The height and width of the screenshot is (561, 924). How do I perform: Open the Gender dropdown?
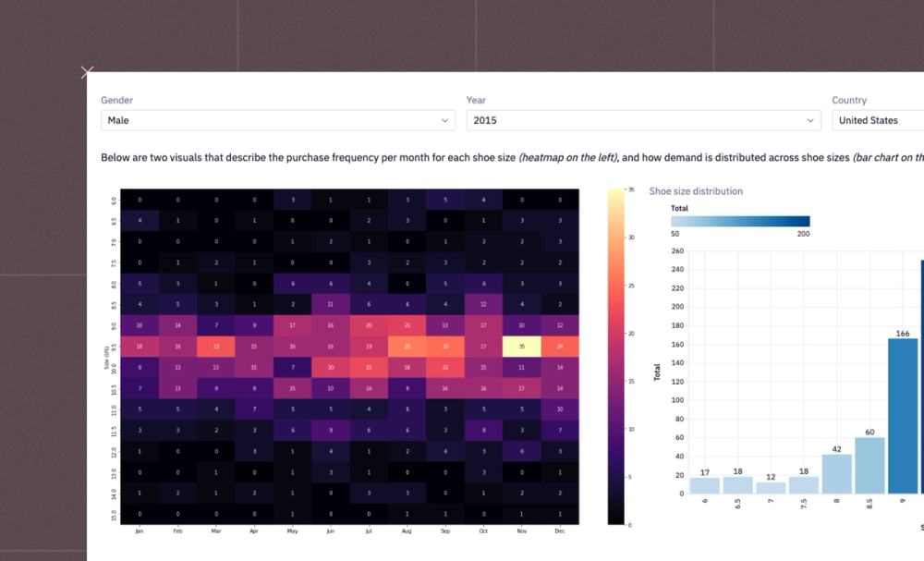click(277, 120)
